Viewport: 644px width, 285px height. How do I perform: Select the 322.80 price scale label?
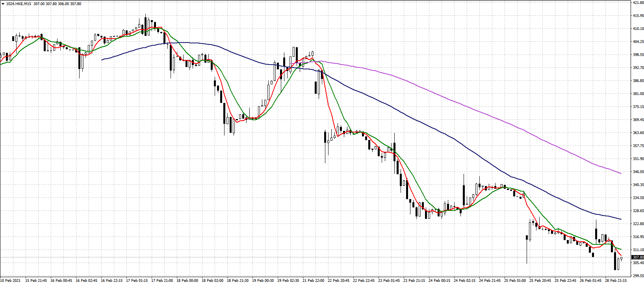(638, 224)
